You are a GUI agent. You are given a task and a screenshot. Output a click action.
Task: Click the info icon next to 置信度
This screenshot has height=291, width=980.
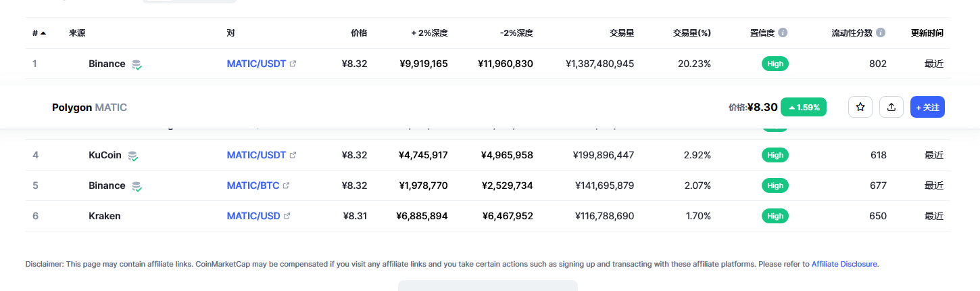[783, 32]
